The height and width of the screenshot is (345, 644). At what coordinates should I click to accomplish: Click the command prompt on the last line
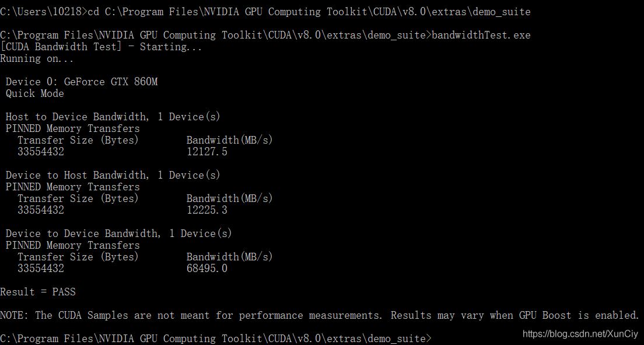coord(216,339)
